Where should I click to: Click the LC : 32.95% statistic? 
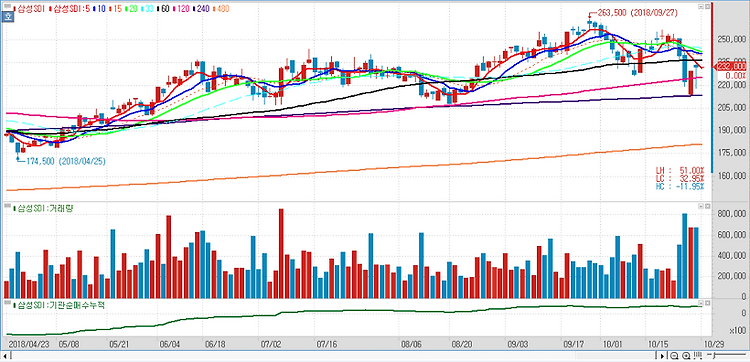point(680,178)
